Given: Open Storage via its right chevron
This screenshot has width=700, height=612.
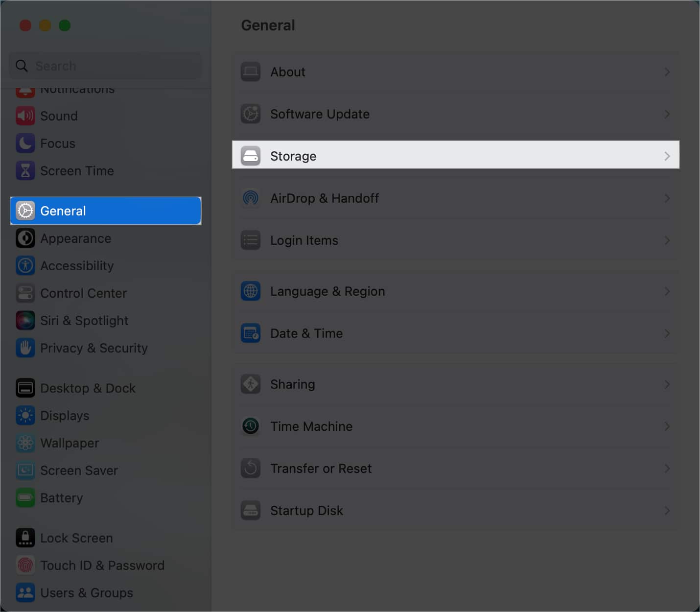Looking at the screenshot, I should [x=667, y=156].
